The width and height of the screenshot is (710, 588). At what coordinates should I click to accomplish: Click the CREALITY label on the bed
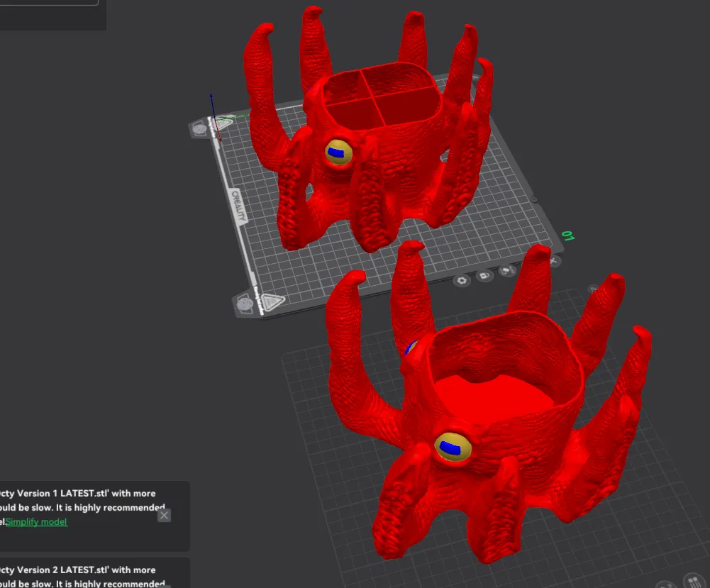[238, 206]
